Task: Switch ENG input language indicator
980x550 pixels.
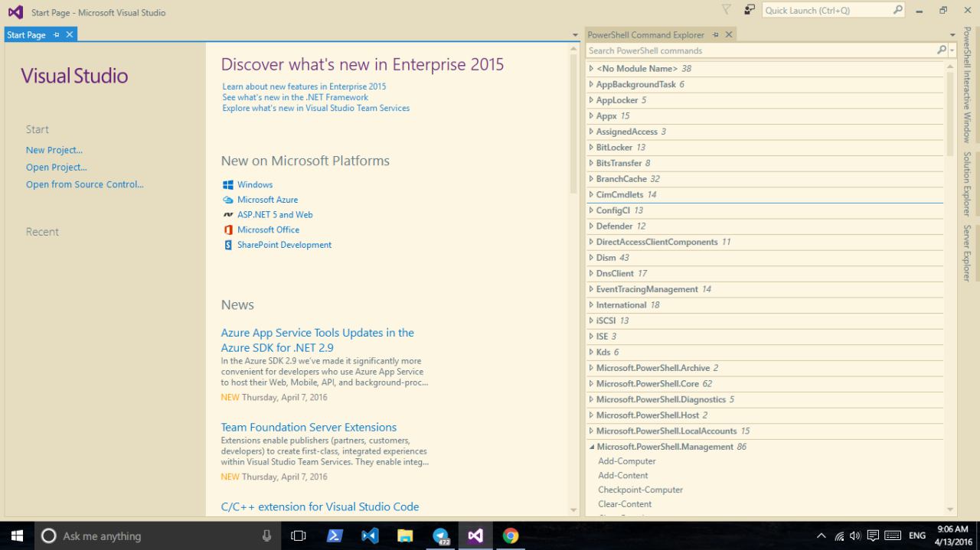Action: tap(917, 535)
